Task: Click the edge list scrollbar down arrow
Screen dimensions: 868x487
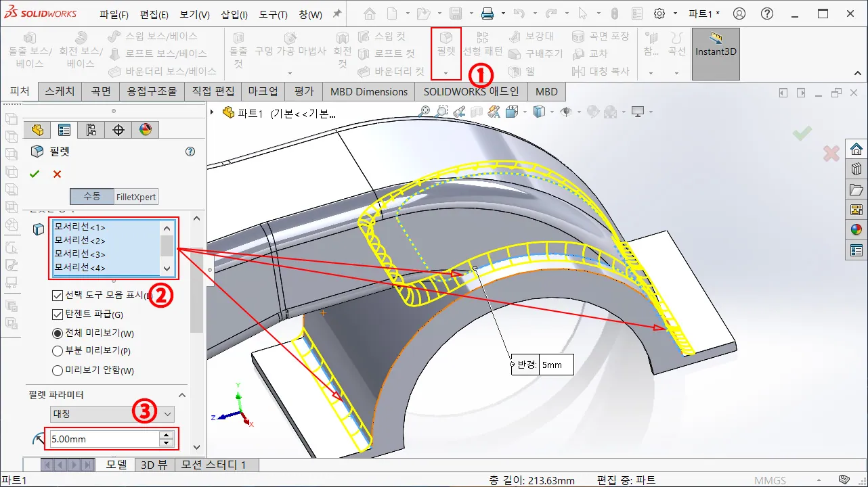Action: click(167, 269)
